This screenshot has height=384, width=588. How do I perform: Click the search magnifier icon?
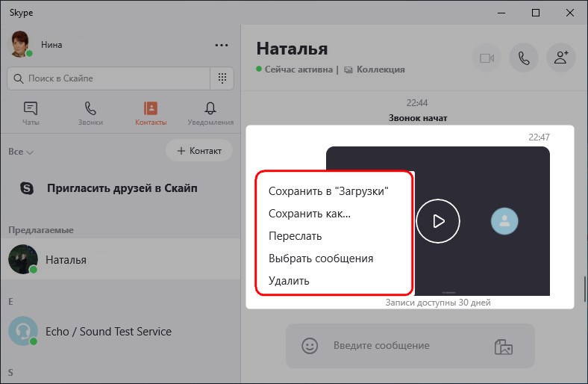tap(19, 78)
